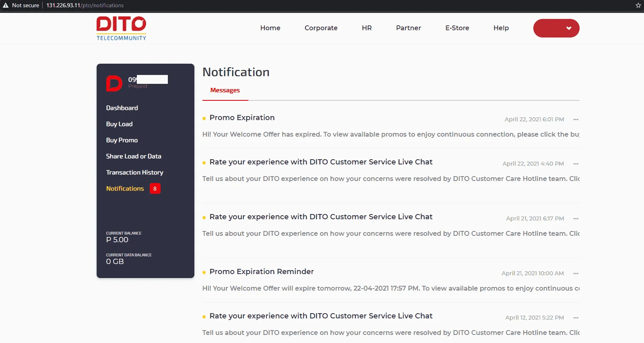Visit the E-Store menu item
The height and width of the screenshot is (343, 644).
click(457, 28)
